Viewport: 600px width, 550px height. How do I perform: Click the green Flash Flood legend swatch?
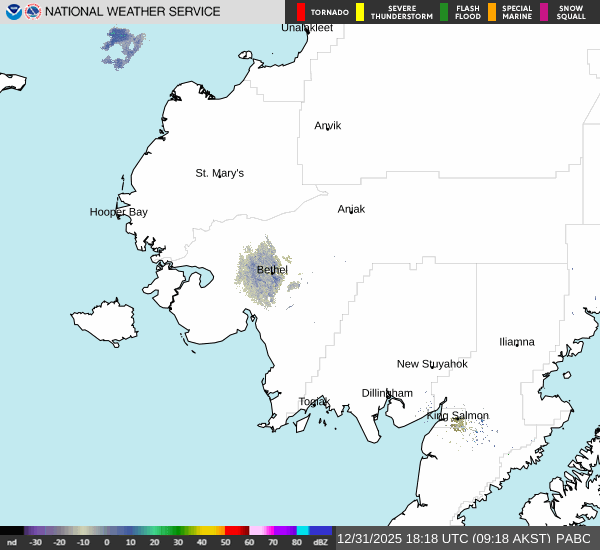(x=443, y=12)
